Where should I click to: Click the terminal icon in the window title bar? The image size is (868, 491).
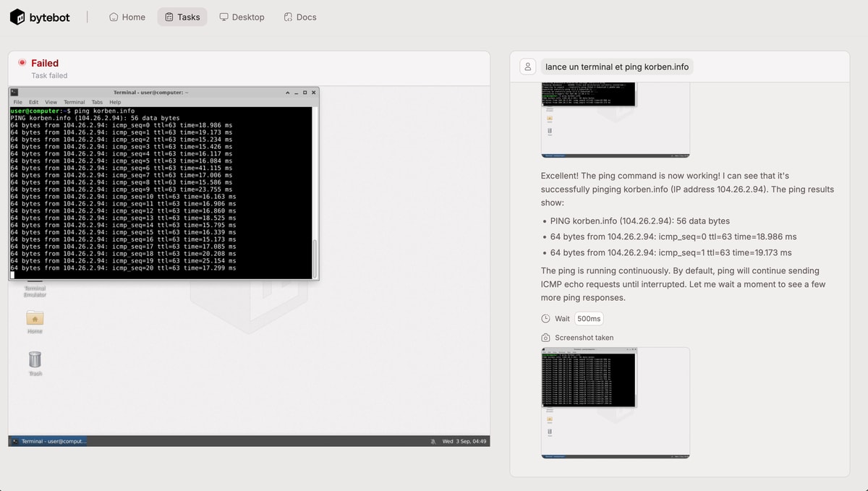coord(14,93)
